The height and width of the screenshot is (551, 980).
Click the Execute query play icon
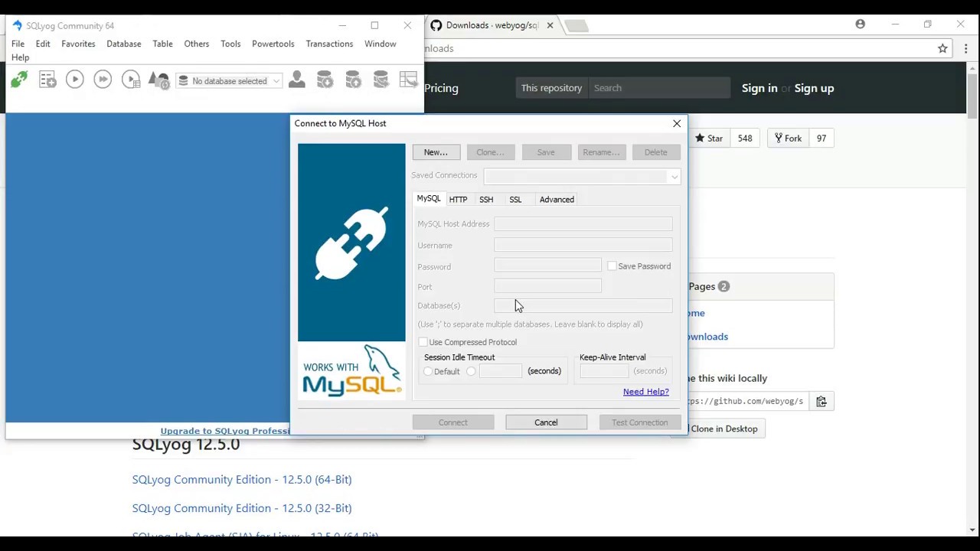tap(74, 80)
